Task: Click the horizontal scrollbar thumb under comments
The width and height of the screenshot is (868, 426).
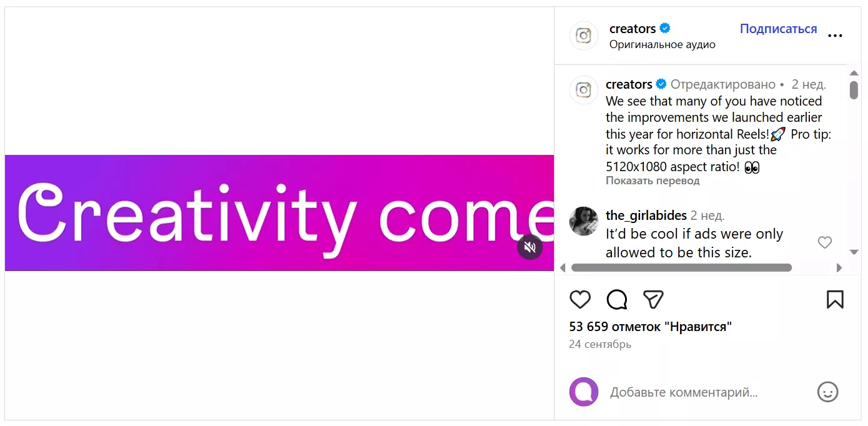Action: pos(681,268)
